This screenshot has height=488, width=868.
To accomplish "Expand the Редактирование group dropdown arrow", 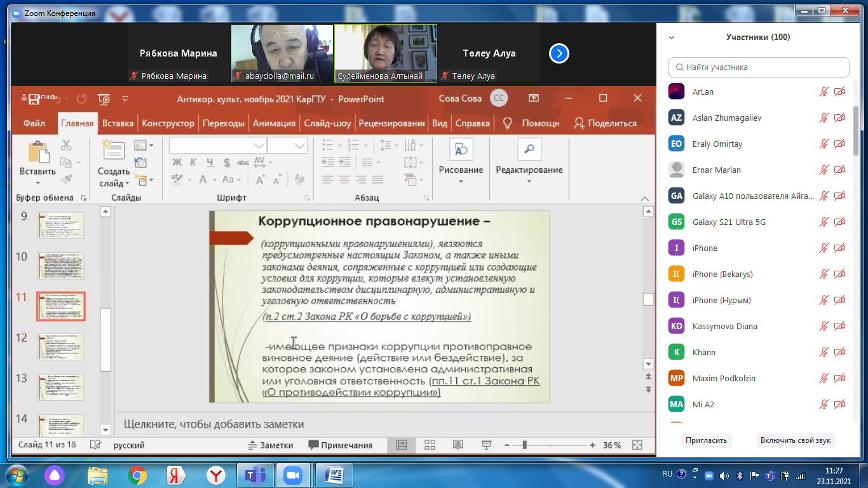I will (529, 181).
